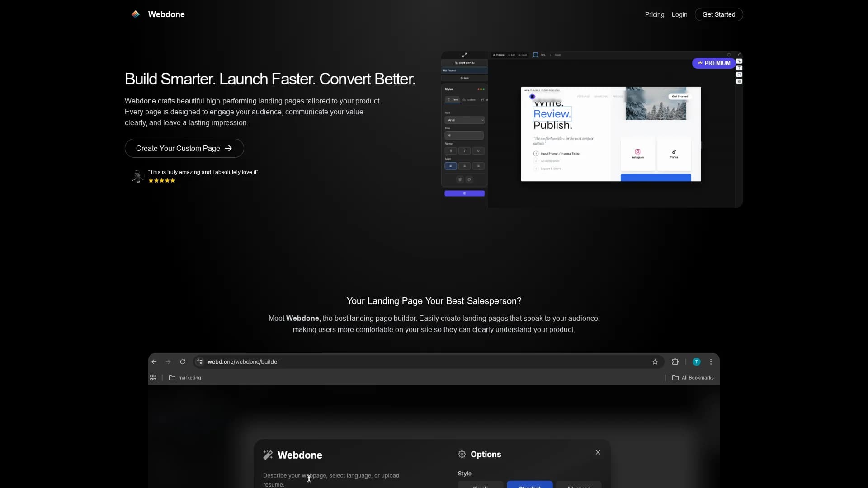Click the plus zoom-in icon in builder toolbar

[x=551, y=55]
